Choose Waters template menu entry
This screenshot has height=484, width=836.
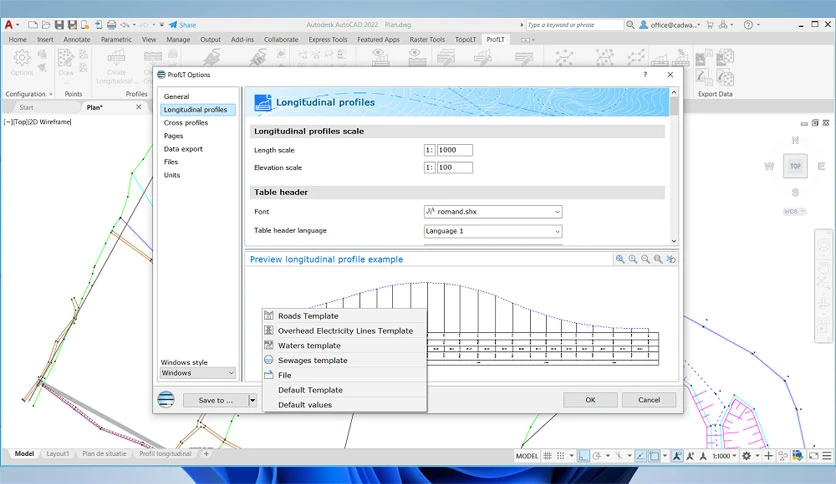click(x=344, y=346)
